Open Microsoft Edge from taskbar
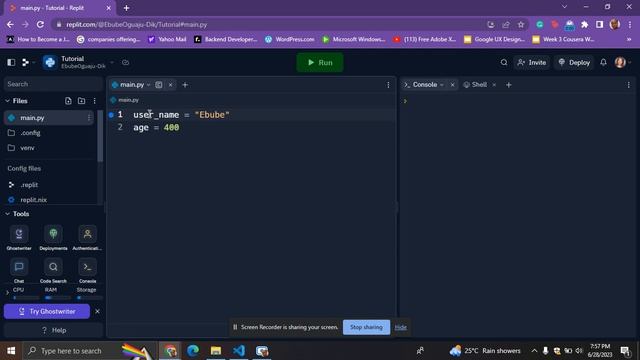 pos(193,351)
